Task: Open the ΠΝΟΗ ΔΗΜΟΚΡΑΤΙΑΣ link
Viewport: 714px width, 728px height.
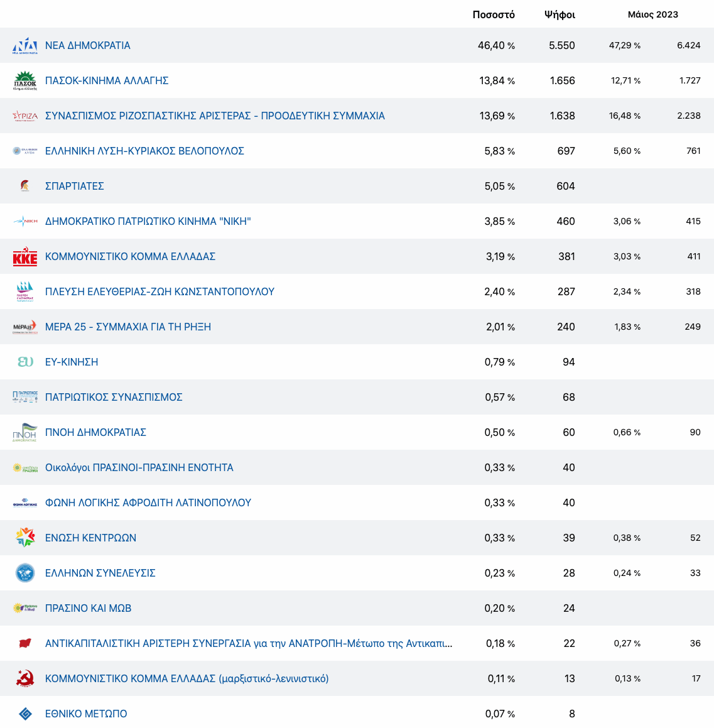Action: [x=95, y=432]
